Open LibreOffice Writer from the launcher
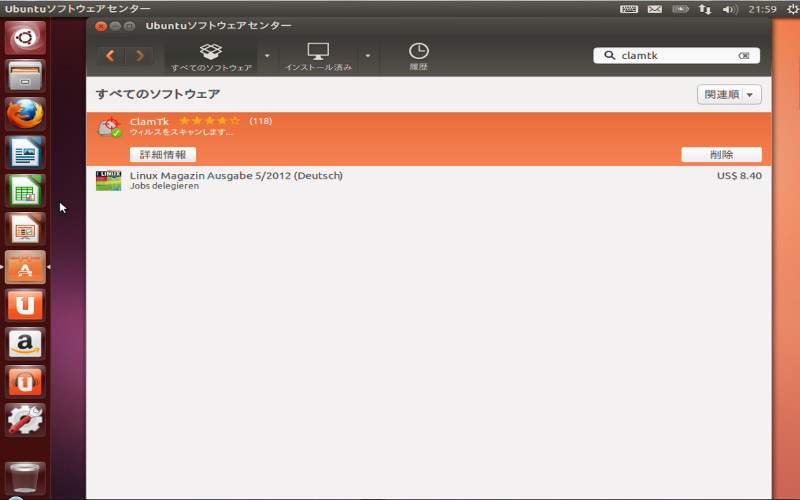Image resolution: width=800 pixels, height=500 pixels. point(25,153)
